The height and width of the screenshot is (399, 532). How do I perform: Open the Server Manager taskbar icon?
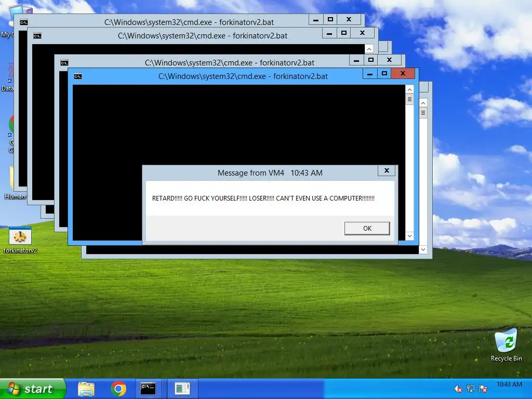pos(182,389)
